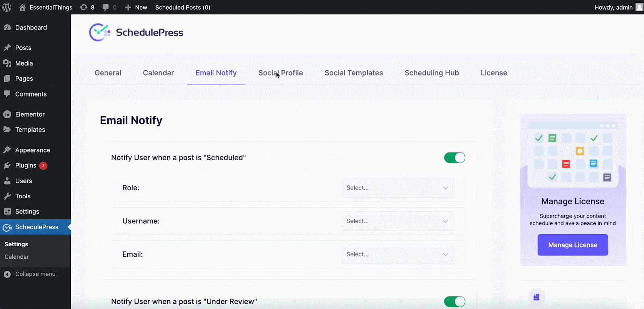Open the EssentialThings site home icon

(x=23, y=7)
